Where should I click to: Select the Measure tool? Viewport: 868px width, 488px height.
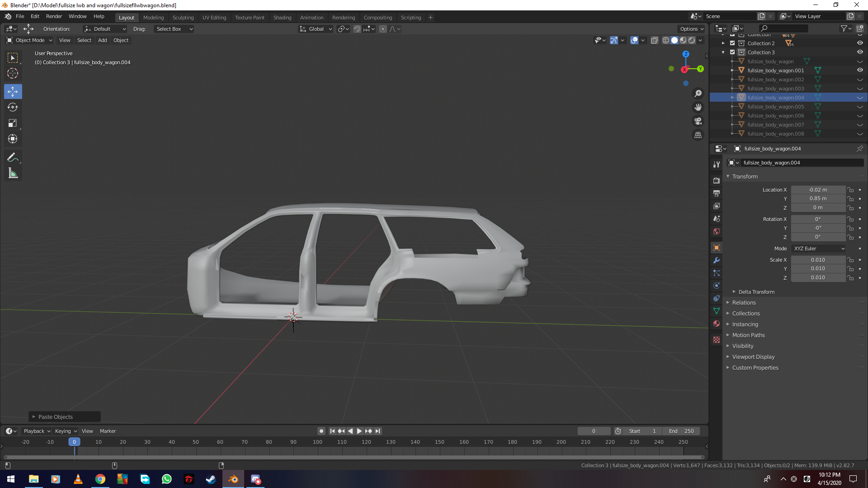(13, 174)
